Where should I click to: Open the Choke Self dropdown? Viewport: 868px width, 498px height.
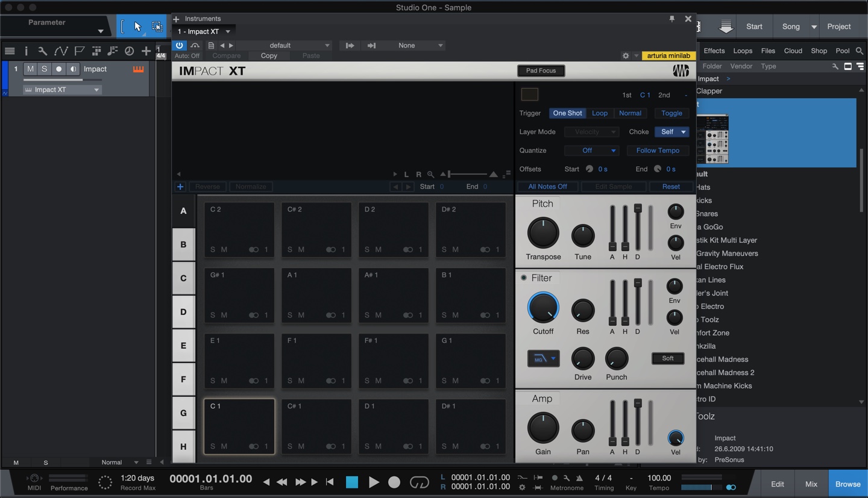(x=671, y=131)
